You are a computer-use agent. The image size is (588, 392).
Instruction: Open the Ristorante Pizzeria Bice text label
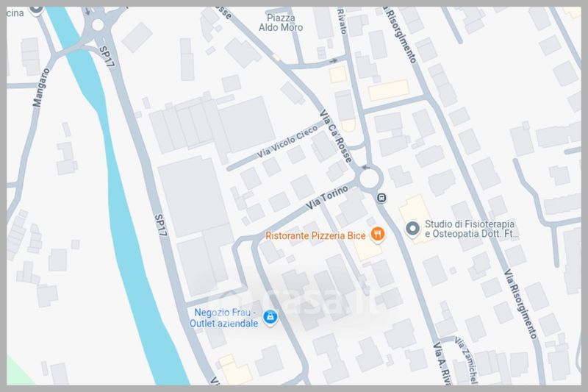tap(315, 235)
